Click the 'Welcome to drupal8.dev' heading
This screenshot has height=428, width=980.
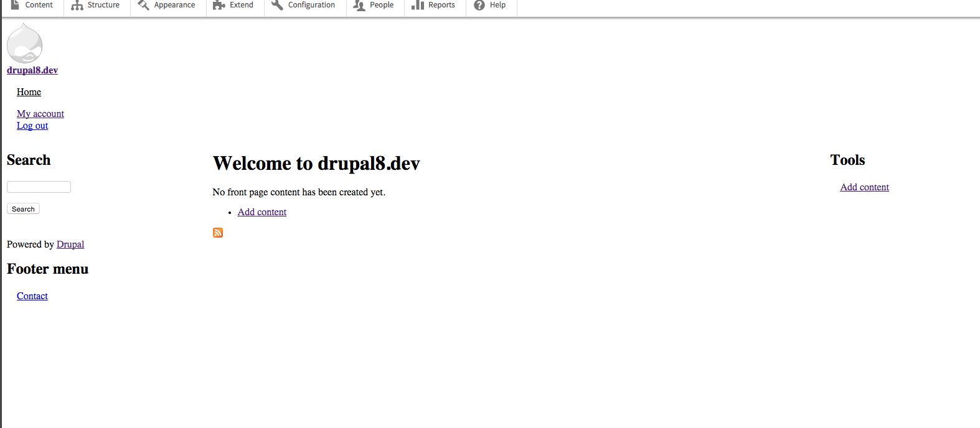point(316,163)
